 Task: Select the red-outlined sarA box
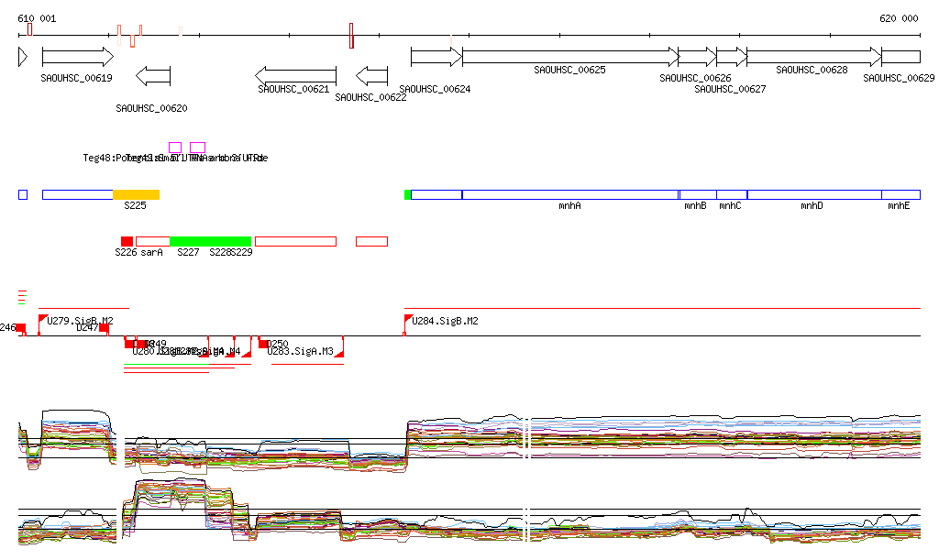(x=153, y=241)
